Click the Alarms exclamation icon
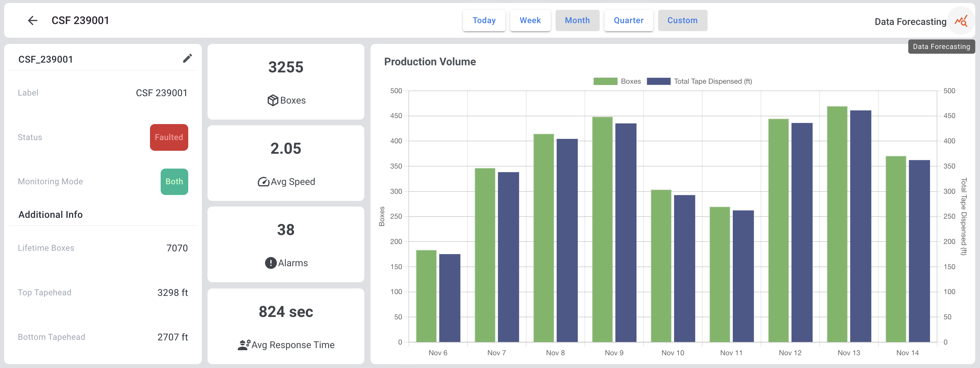 point(270,263)
